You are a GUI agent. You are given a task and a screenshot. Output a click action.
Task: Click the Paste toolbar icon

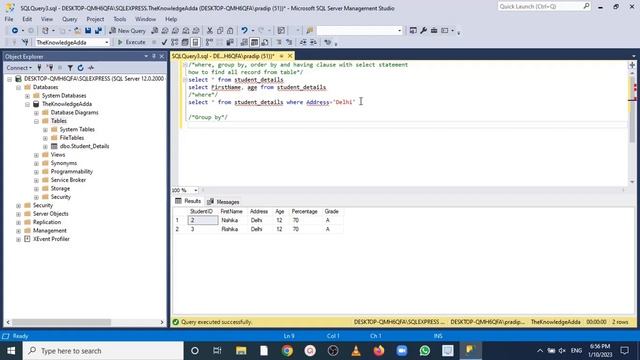point(230,31)
